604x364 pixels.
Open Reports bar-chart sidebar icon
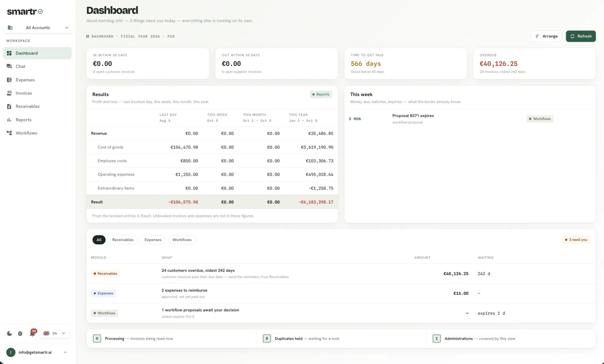(x=9, y=120)
